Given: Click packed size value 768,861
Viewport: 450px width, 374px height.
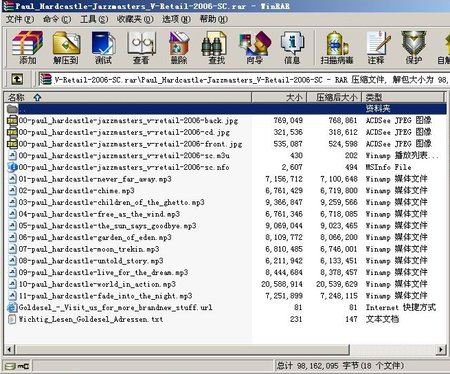Looking at the screenshot, I should coord(343,120).
